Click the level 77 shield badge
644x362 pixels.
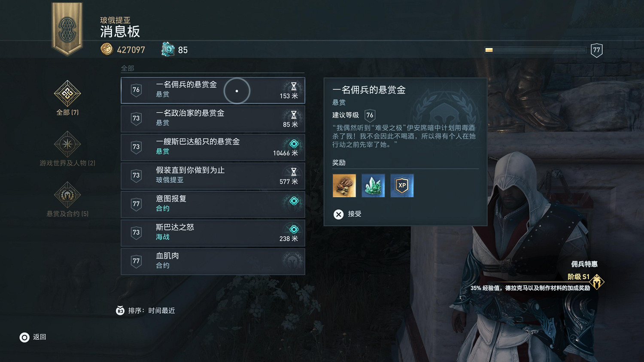coord(597,50)
